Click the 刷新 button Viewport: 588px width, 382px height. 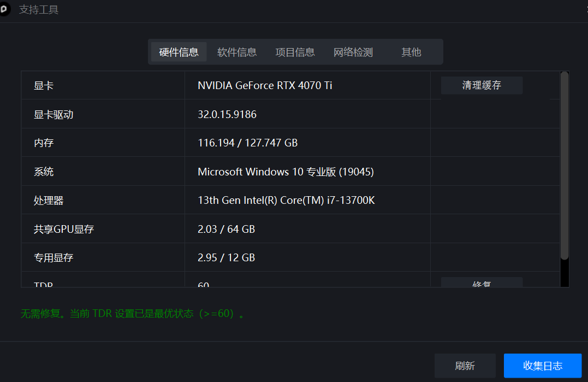coord(465,366)
